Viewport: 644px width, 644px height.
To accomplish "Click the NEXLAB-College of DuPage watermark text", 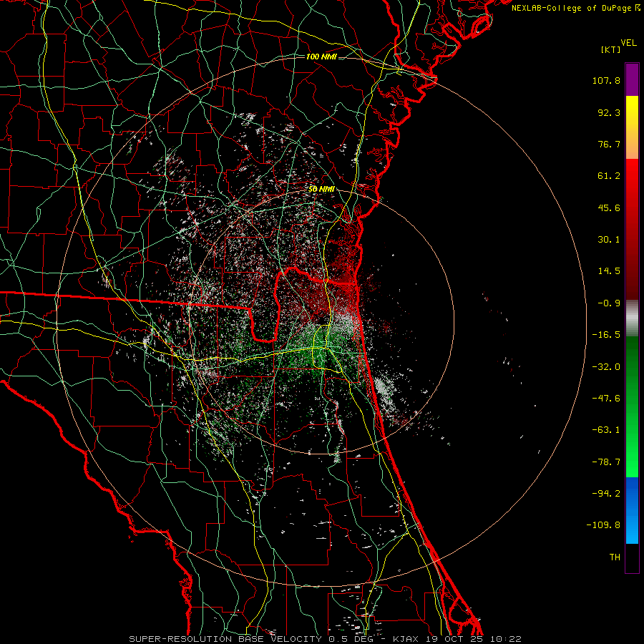I will 576,8.
